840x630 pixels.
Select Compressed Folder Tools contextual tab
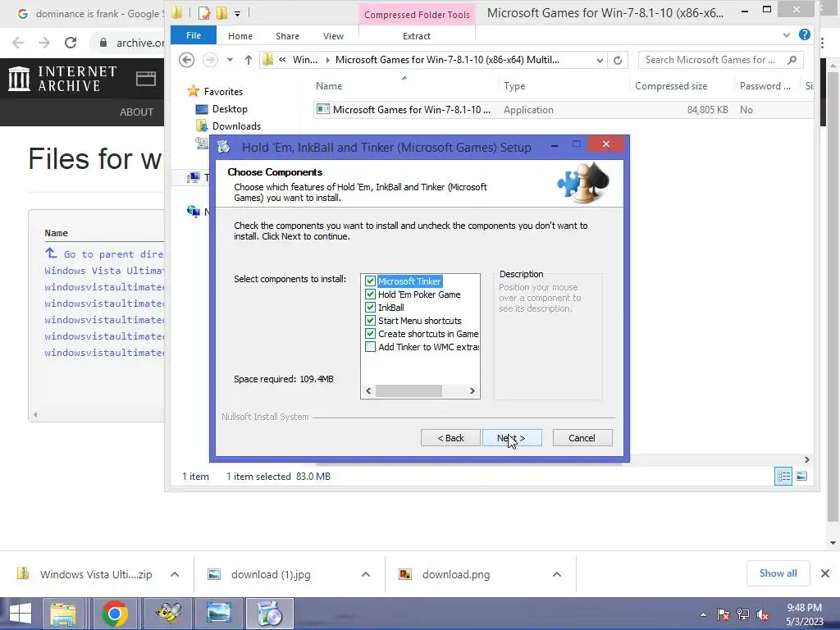(x=417, y=15)
